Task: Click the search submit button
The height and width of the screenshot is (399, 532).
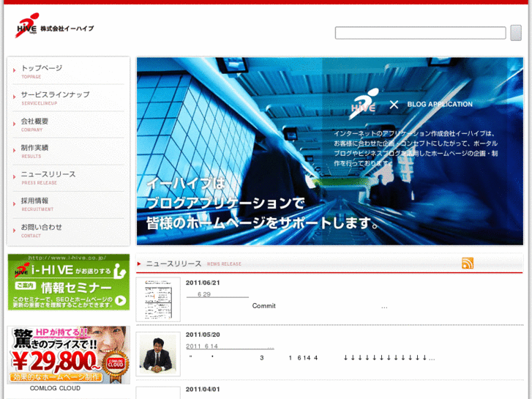Action: click(516, 33)
